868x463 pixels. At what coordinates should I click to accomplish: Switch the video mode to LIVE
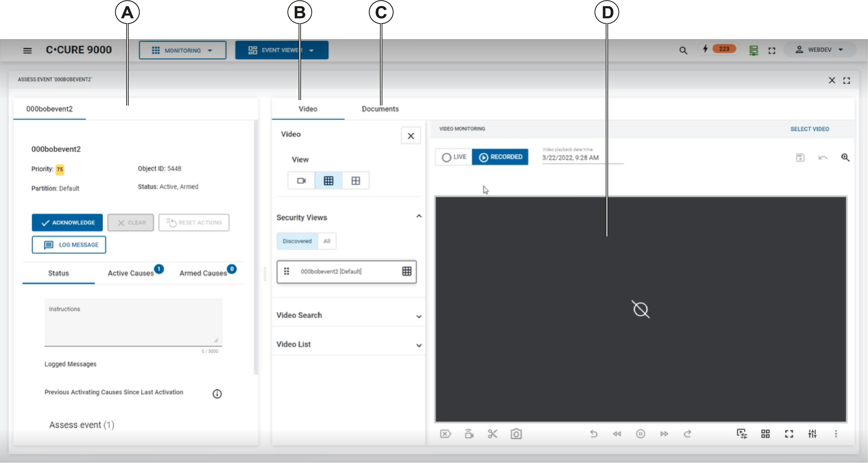[x=454, y=157]
